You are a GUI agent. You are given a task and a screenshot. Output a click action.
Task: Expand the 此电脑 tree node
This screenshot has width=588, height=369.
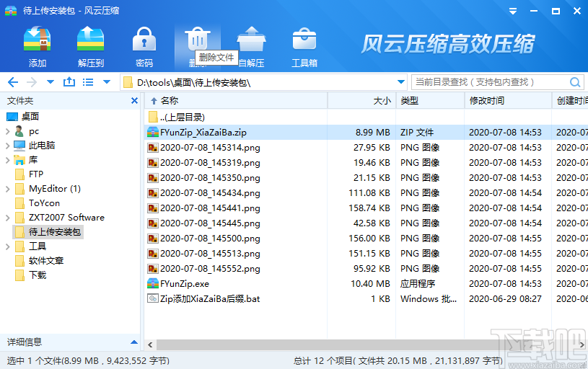(7, 146)
